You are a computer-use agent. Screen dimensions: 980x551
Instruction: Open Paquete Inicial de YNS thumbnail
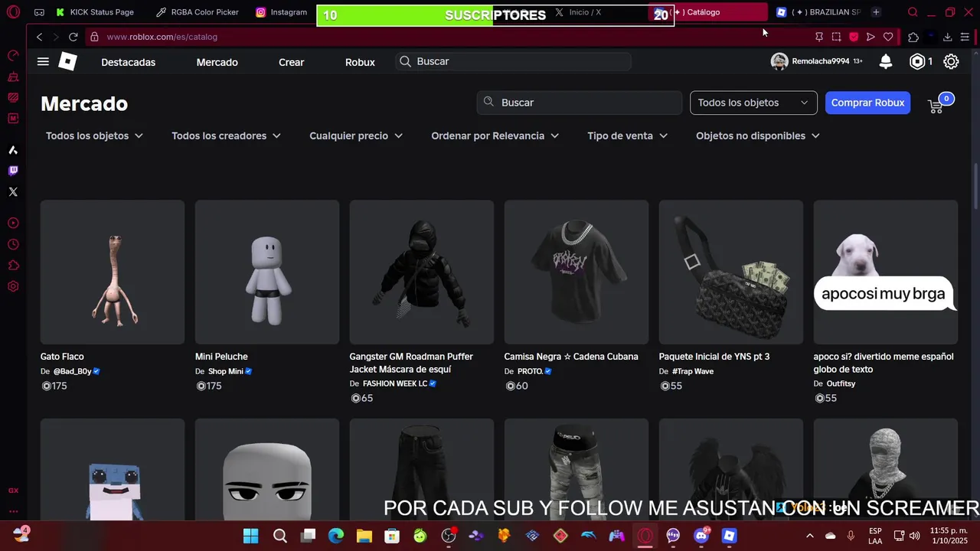(x=731, y=272)
